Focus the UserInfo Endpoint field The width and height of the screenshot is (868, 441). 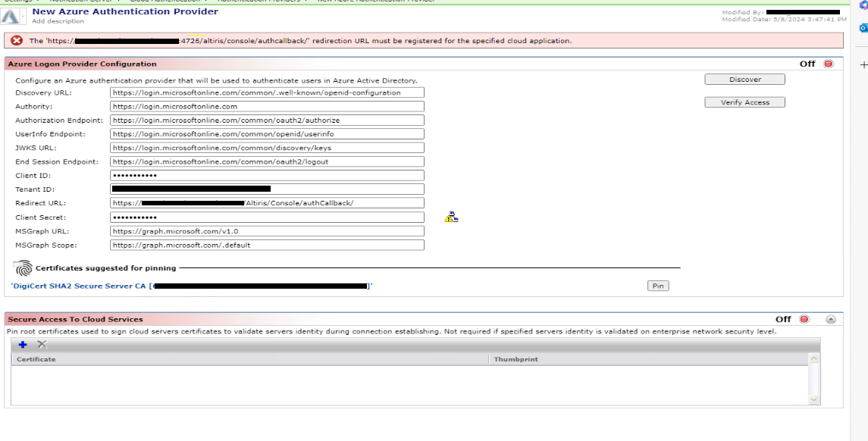267,134
